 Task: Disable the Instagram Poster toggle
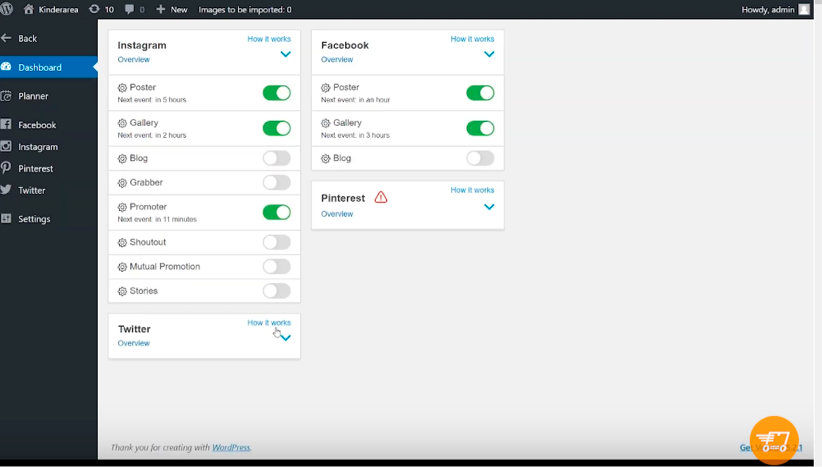point(276,93)
